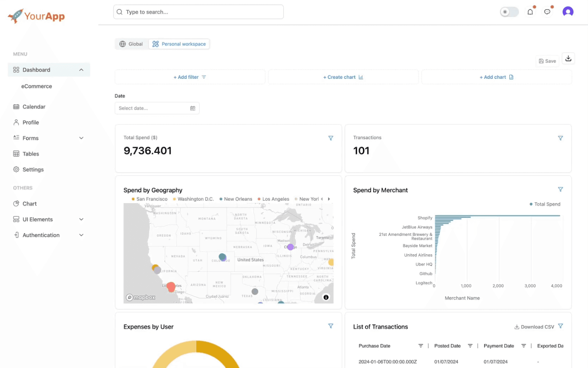Open the chat messages icon
The width and height of the screenshot is (588, 368).
coord(547,12)
